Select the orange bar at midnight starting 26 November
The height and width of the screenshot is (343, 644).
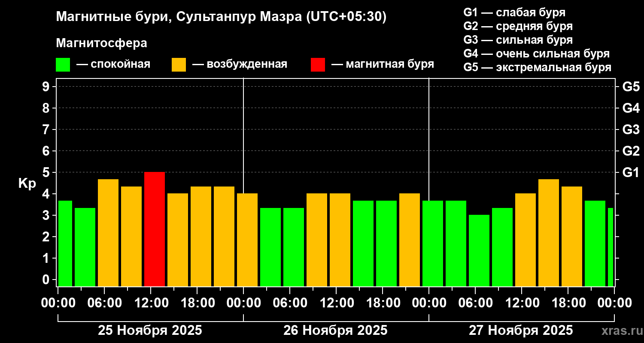(x=247, y=240)
